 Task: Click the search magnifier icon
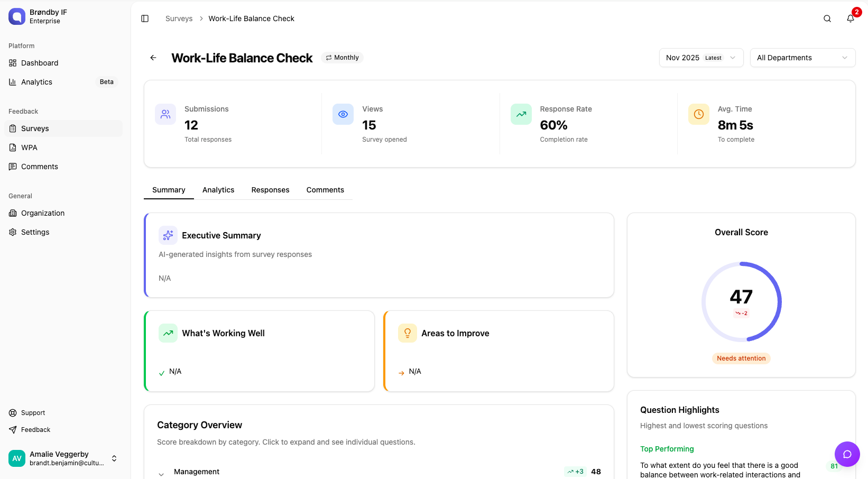point(827,19)
